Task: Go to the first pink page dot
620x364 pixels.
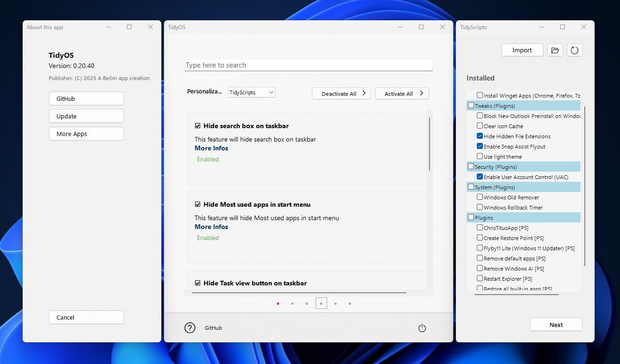Action: click(278, 304)
